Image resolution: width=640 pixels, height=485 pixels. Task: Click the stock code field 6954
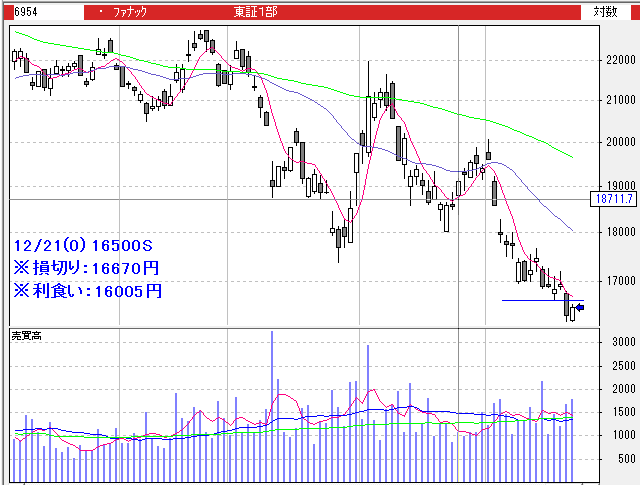(14, 12)
